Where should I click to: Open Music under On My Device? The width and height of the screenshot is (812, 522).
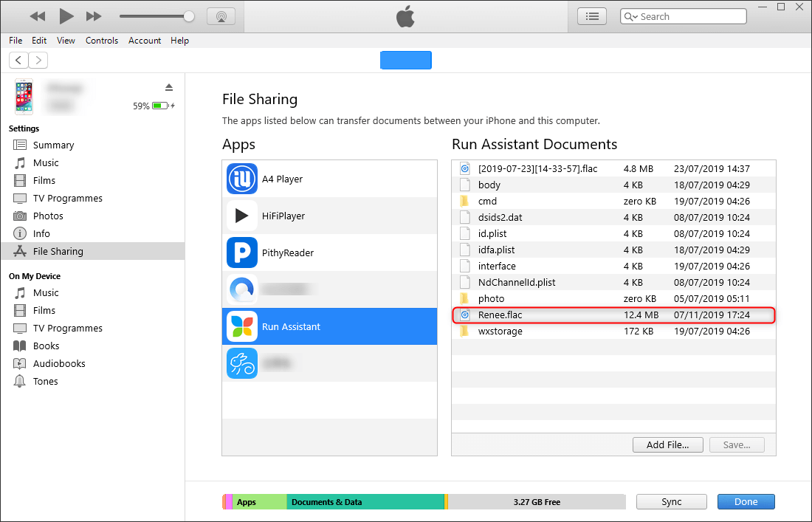click(93, 292)
